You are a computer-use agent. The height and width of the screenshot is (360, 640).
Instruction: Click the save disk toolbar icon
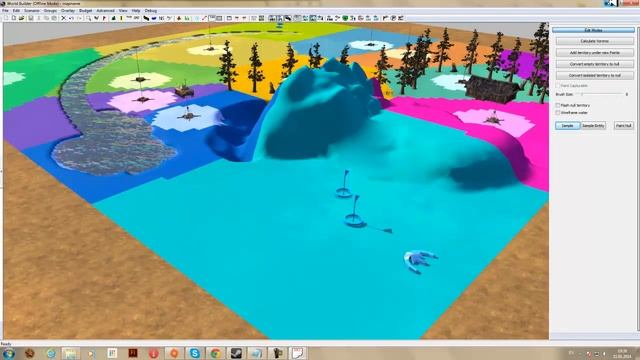tap(31, 18)
